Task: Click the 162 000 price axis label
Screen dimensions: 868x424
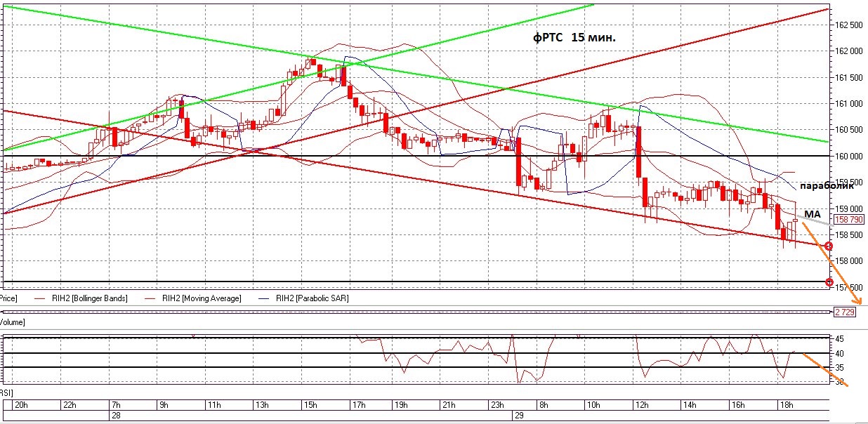Action: (848, 51)
